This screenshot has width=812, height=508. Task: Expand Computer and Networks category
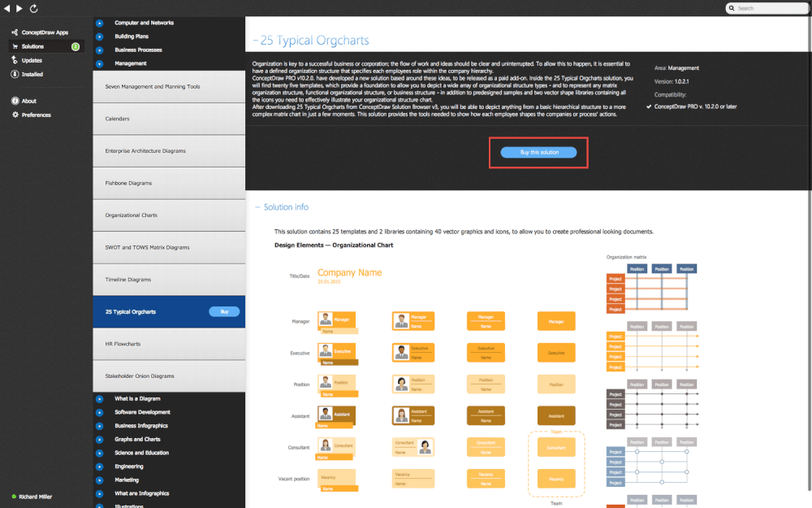coord(99,24)
